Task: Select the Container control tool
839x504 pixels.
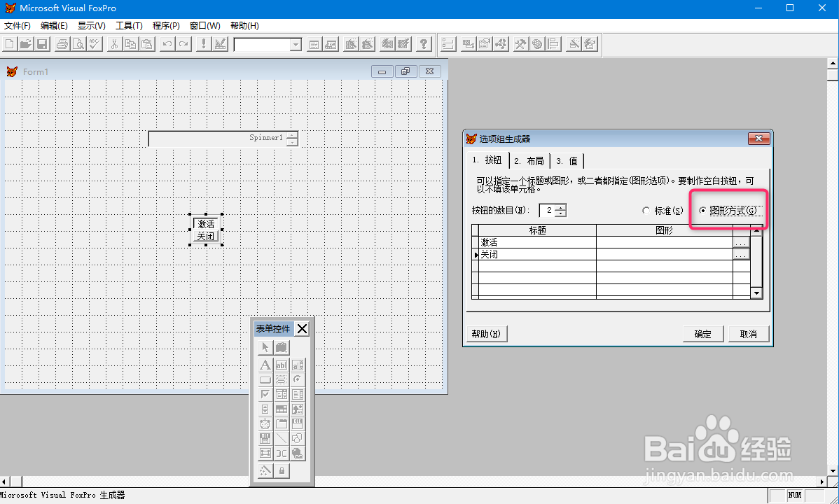Action: pyautogui.click(x=265, y=453)
